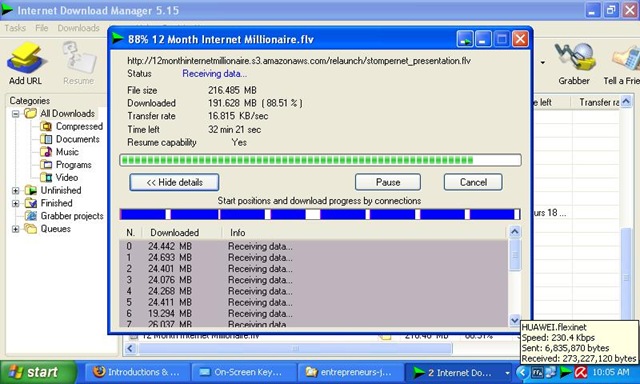The width and height of the screenshot is (640, 384).
Task: Click the horizontal scrollbar left arrow
Action: (x=130, y=348)
